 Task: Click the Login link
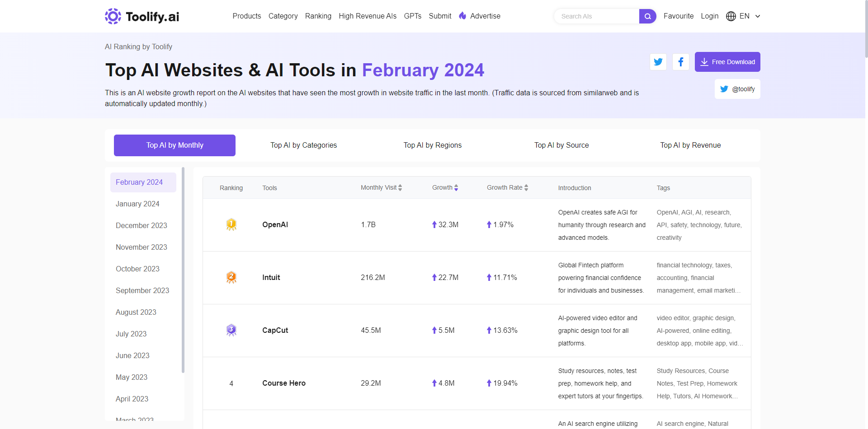(710, 16)
